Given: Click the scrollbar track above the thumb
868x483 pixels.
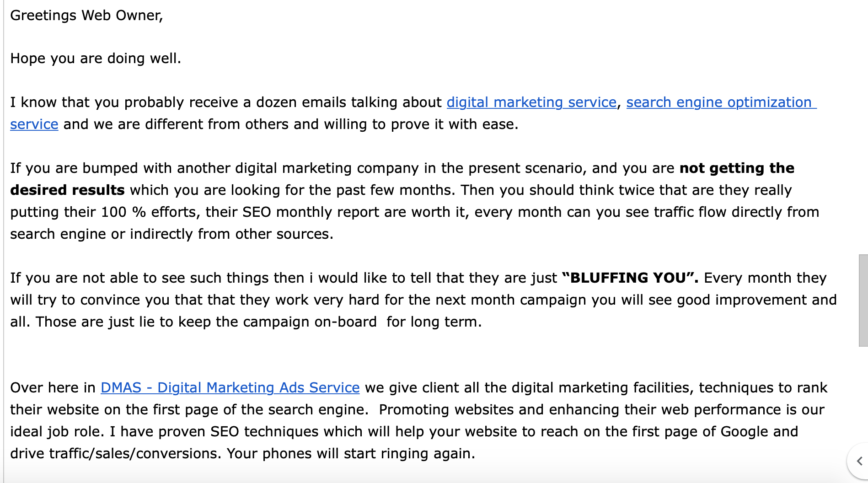Looking at the screenshot, I should pos(863,127).
